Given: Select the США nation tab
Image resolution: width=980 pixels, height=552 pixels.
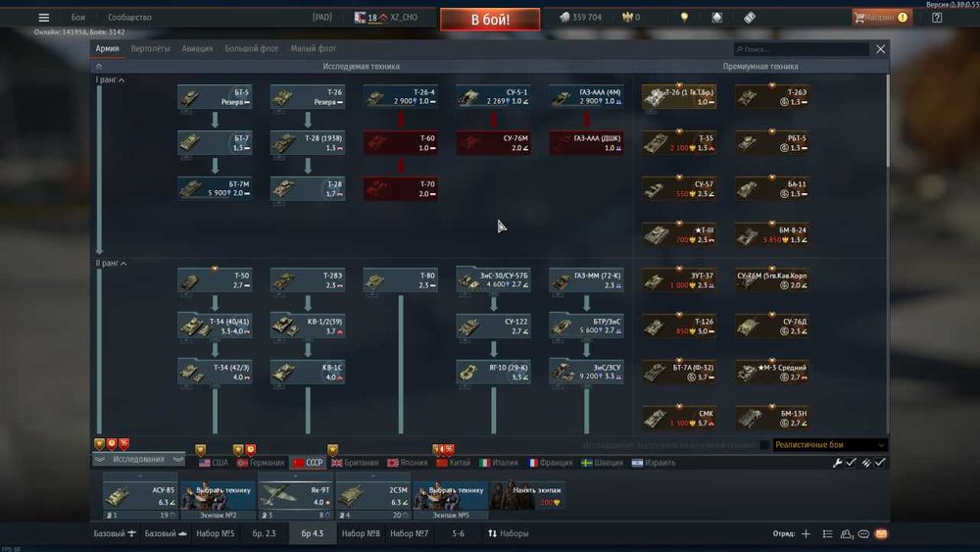Looking at the screenshot, I should (x=214, y=463).
